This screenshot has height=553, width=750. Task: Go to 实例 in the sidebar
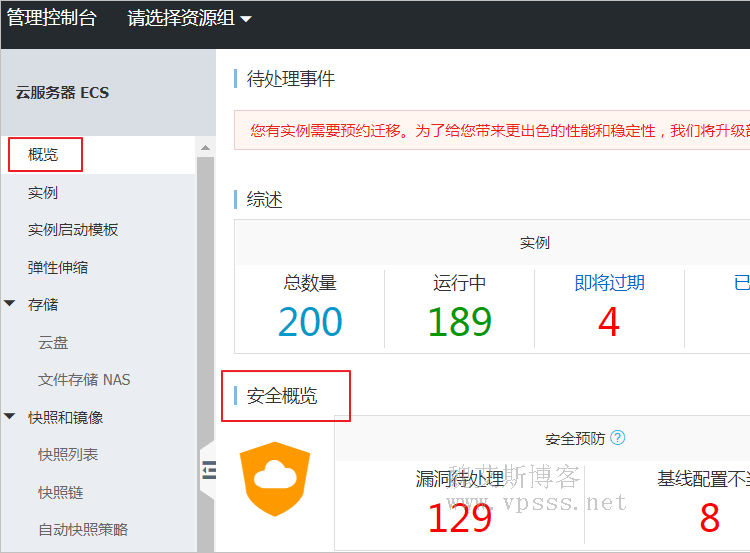point(43,192)
